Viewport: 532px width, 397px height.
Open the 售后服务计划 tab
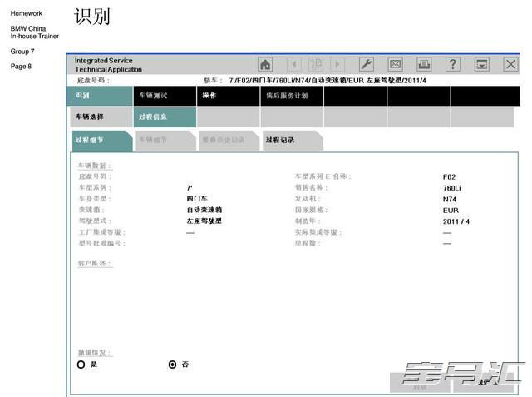pyautogui.click(x=292, y=96)
